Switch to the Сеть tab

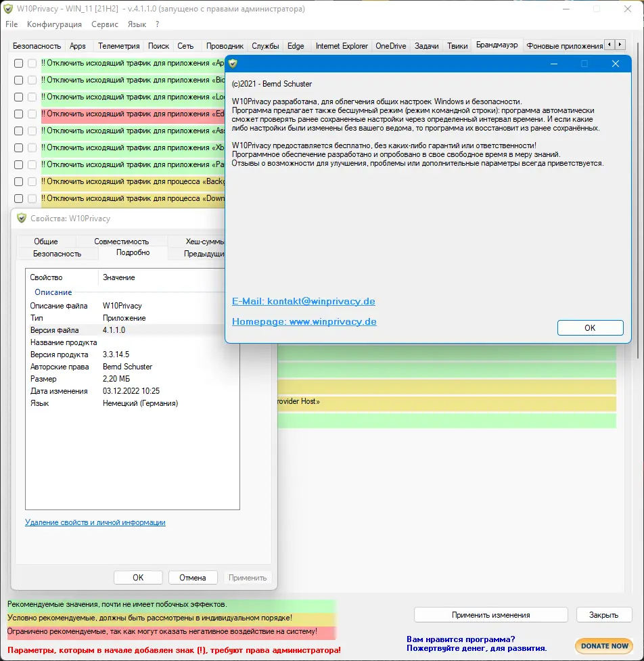(185, 46)
